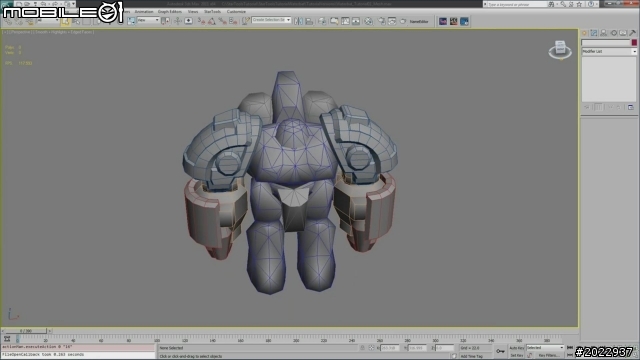The height and width of the screenshot is (360, 640).
Task: Open the Graph Editors menu
Action: [x=169, y=11]
